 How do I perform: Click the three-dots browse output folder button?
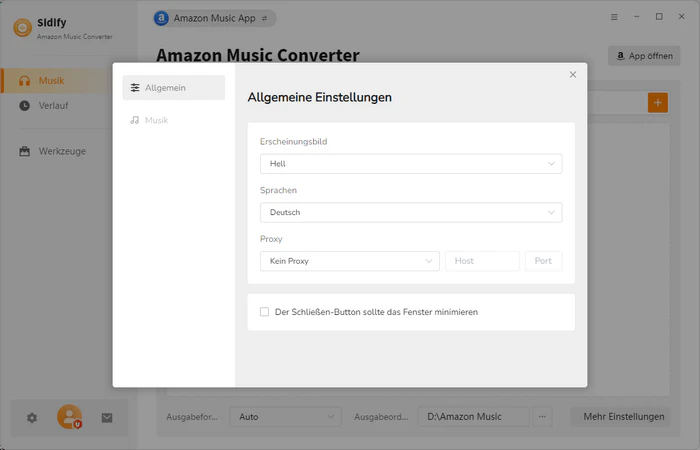[543, 417]
